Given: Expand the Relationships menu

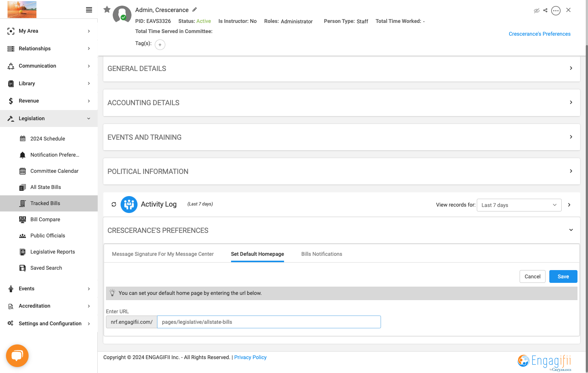Looking at the screenshot, I should (x=49, y=48).
